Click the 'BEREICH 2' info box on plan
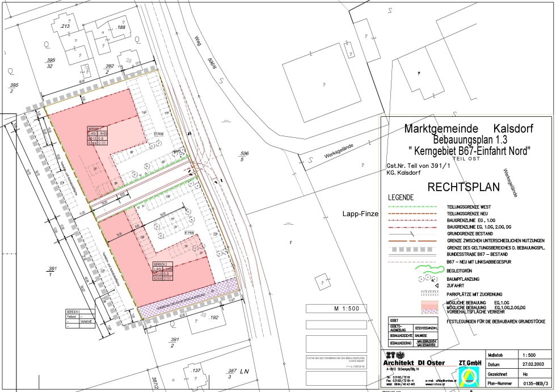Image resolution: width=556 pixels, height=392 pixels. pos(163,271)
